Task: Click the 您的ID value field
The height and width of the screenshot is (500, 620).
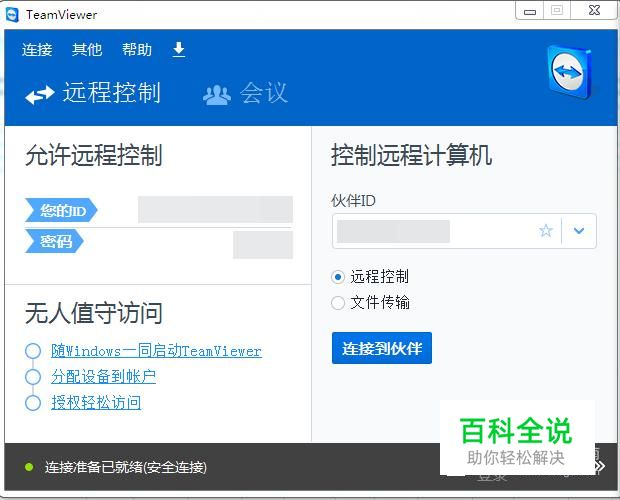Action: click(215, 209)
